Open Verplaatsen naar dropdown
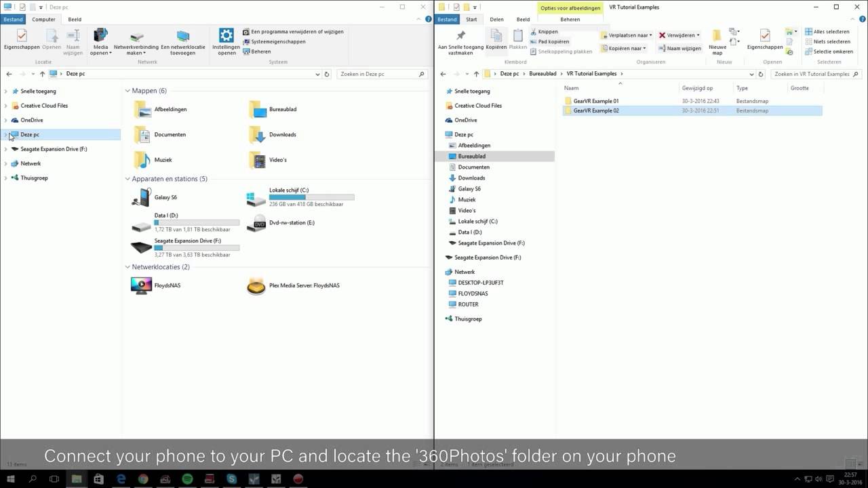Image resolution: width=868 pixels, height=488 pixels. [626, 35]
